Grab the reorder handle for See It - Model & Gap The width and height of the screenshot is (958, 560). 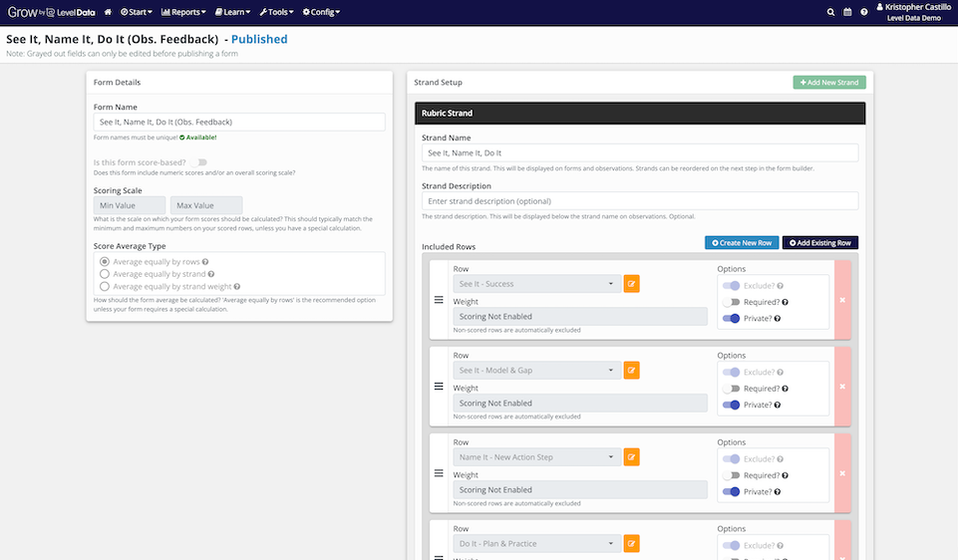point(439,387)
